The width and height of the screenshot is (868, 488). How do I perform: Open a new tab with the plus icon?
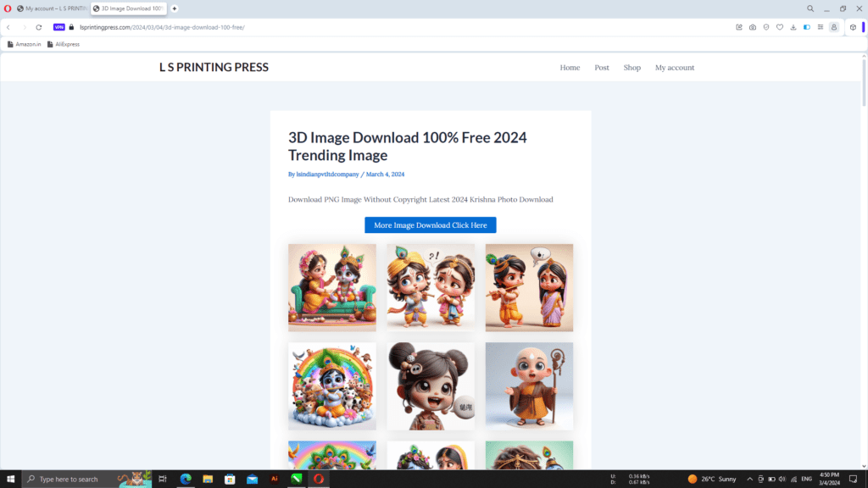click(175, 8)
